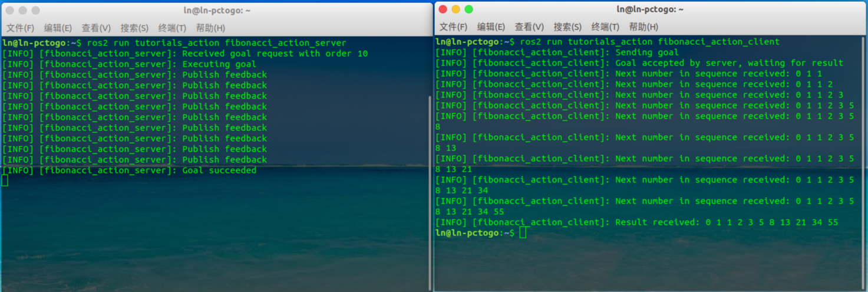Maximize the inactive left server terminal window

[x=35, y=11]
